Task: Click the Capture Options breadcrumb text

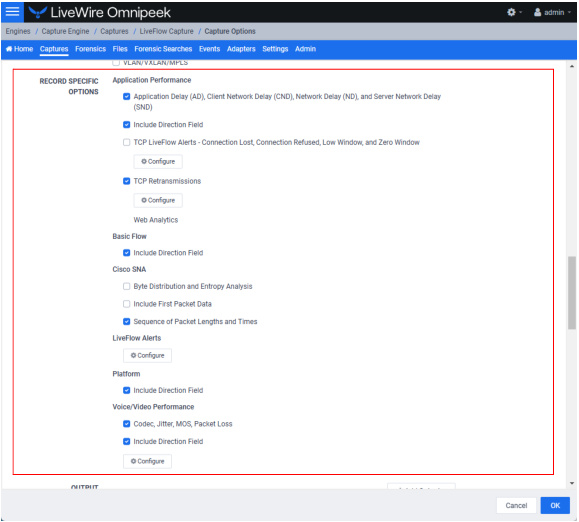Action: click(x=230, y=31)
